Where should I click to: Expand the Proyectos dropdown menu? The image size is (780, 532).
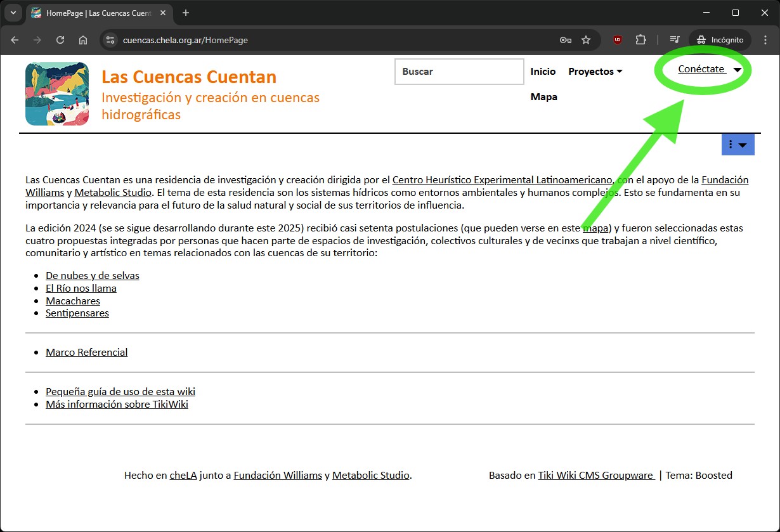pos(595,72)
